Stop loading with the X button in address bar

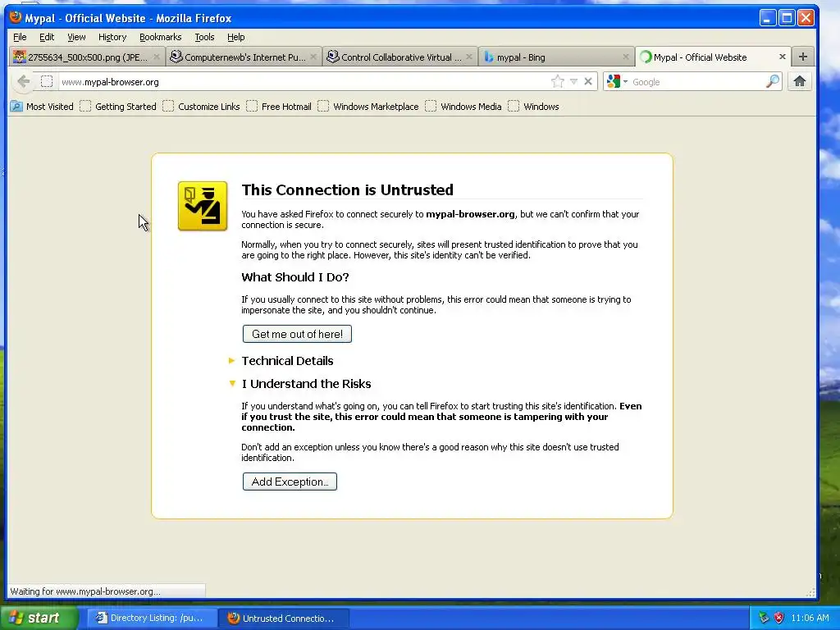[x=588, y=81]
